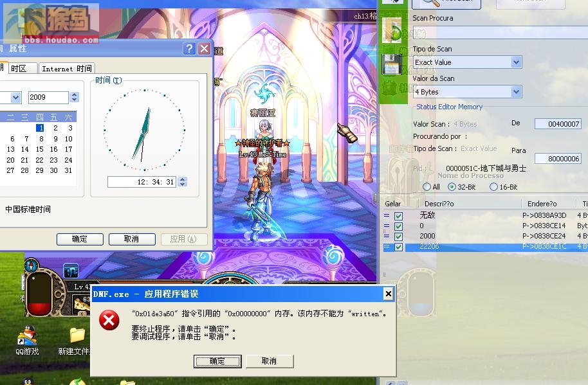Click the First Scan magnifier button
The height and width of the screenshot is (385, 588).
click(446, 4)
